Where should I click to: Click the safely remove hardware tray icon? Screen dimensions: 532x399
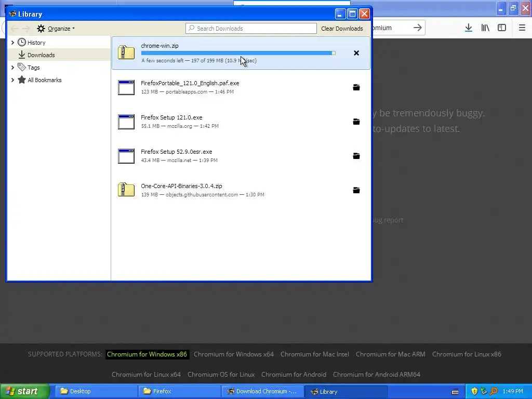click(x=484, y=391)
